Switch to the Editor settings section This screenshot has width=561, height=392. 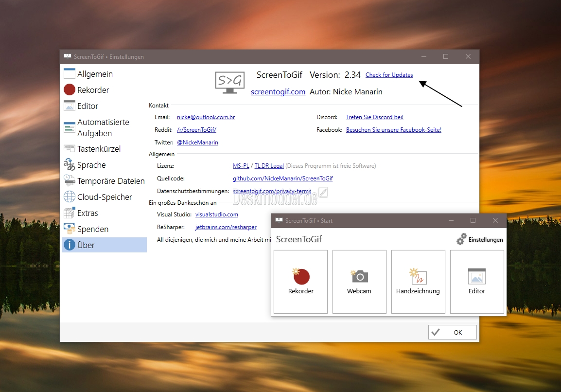104,106
